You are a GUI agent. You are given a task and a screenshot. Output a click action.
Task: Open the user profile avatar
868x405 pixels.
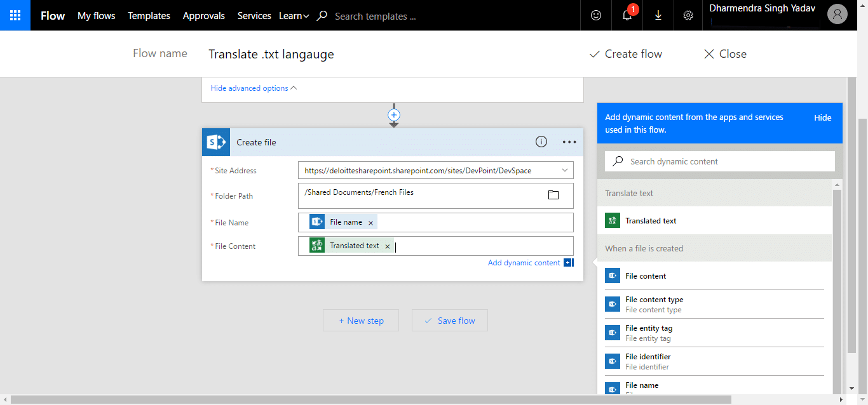[837, 15]
